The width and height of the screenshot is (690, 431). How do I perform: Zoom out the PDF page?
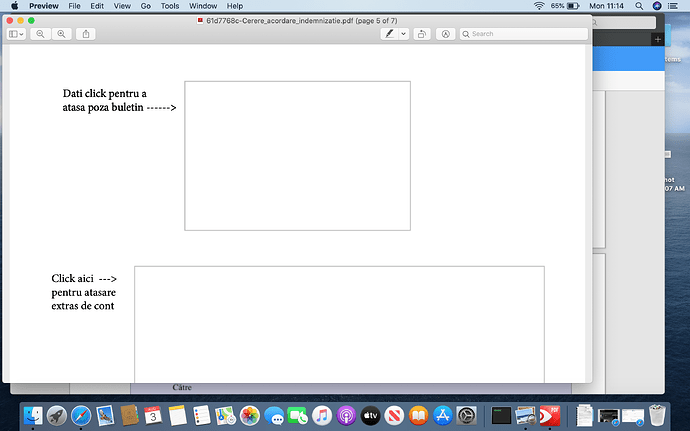tap(40, 34)
